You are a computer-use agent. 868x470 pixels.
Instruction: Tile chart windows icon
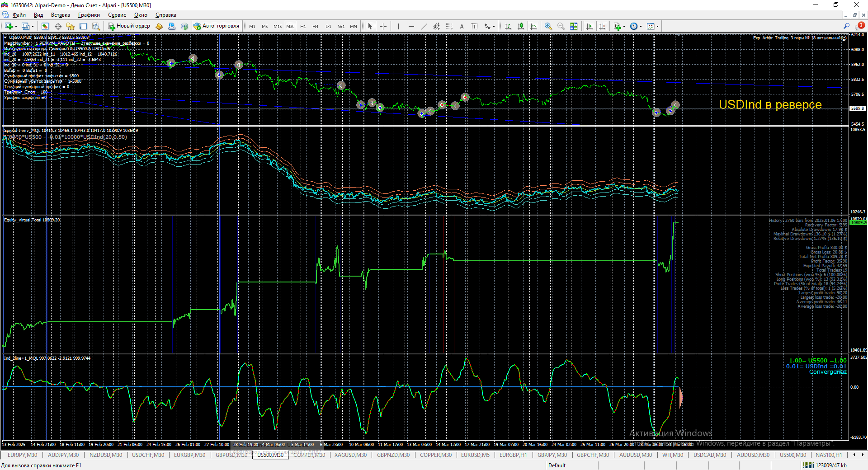pyautogui.click(x=574, y=26)
